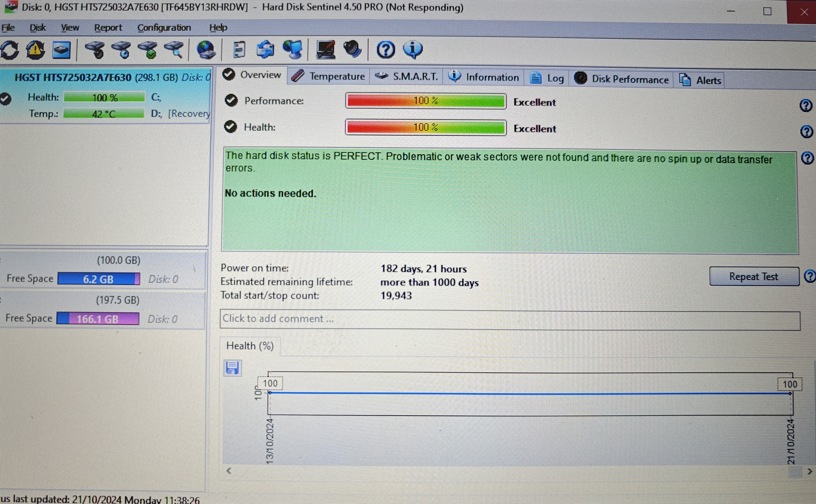Switch to the Alerts tab

click(x=700, y=80)
